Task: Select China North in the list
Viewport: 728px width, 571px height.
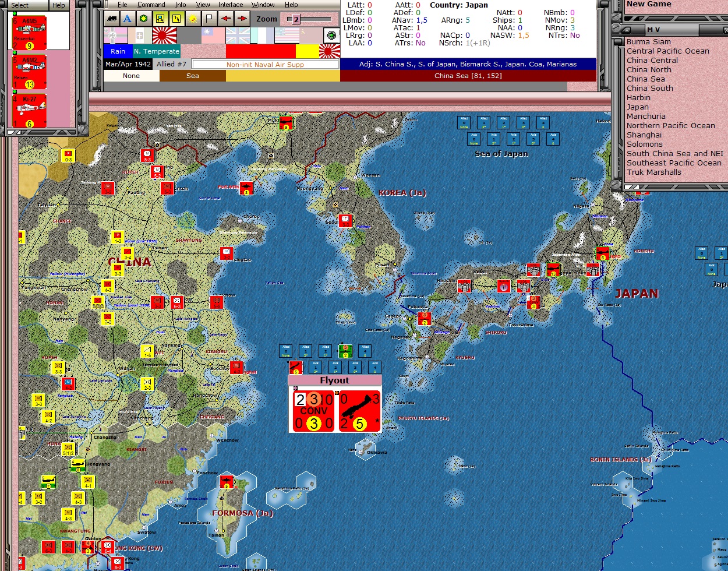Action: tap(649, 70)
